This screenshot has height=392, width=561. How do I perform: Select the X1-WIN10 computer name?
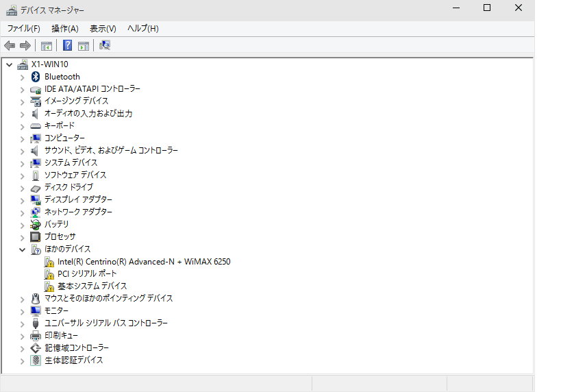50,64
